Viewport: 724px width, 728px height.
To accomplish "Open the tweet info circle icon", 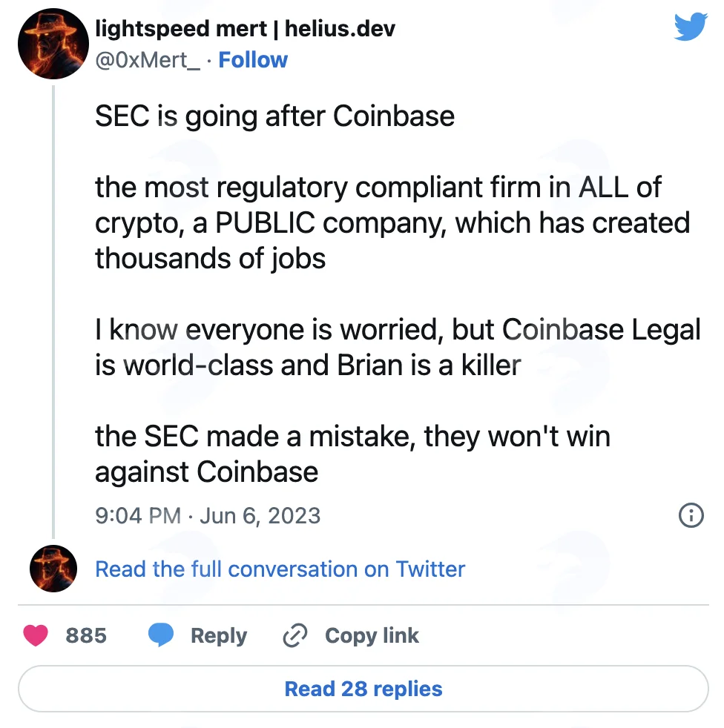I will (691, 515).
